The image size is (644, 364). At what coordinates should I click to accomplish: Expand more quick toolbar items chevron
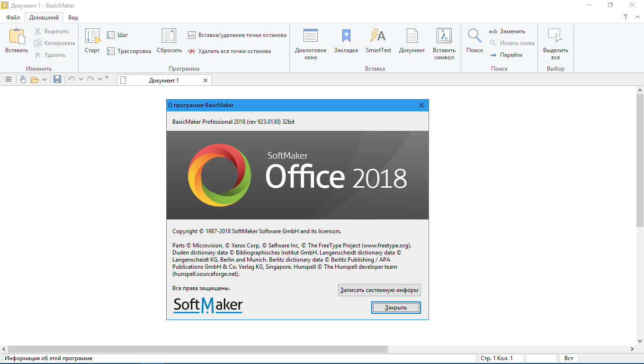(x=107, y=77)
